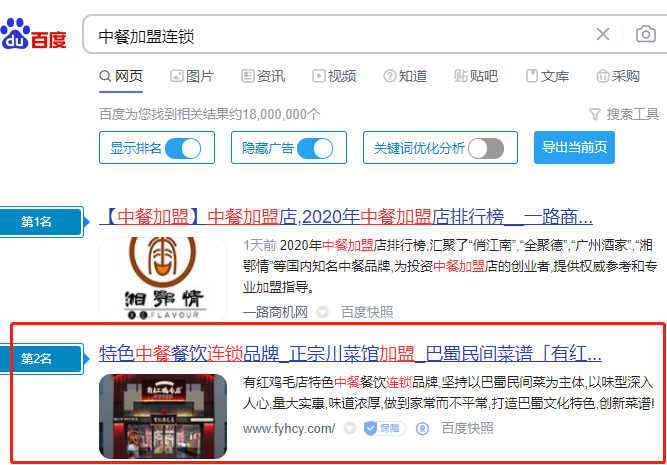Go to the 知道 tab
This screenshot has height=465, width=667.
pos(405,76)
